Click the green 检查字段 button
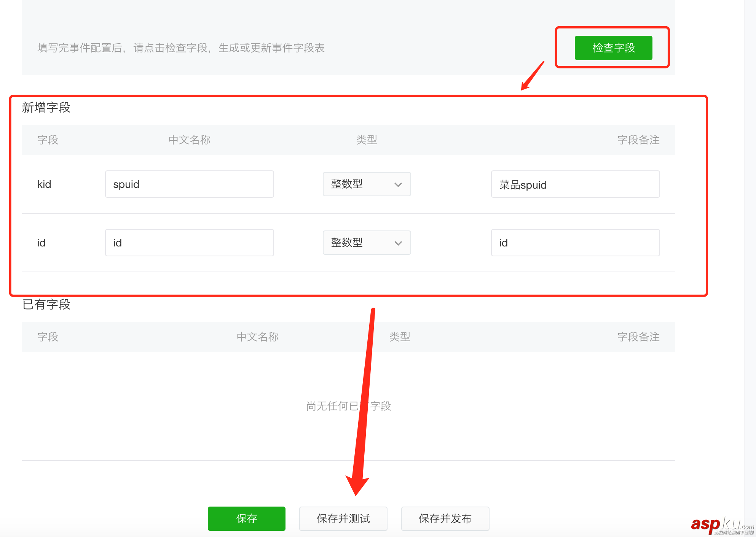This screenshot has width=756, height=537. [x=613, y=48]
